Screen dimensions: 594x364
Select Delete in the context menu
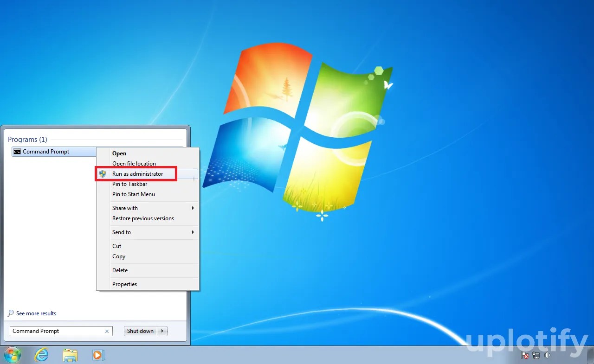(x=120, y=270)
